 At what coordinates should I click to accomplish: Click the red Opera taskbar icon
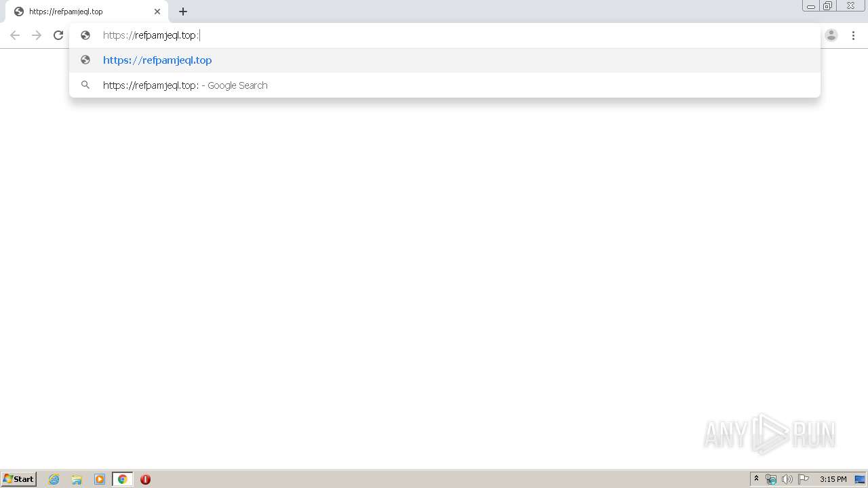pos(145,479)
